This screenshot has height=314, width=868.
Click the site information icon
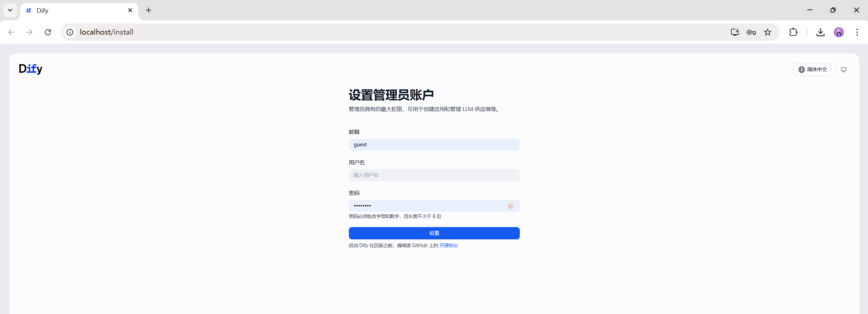pyautogui.click(x=70, y=32)
